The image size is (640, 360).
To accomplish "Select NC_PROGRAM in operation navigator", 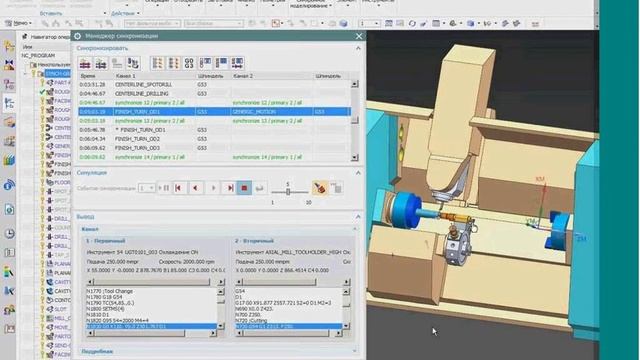I will (38, 56).
